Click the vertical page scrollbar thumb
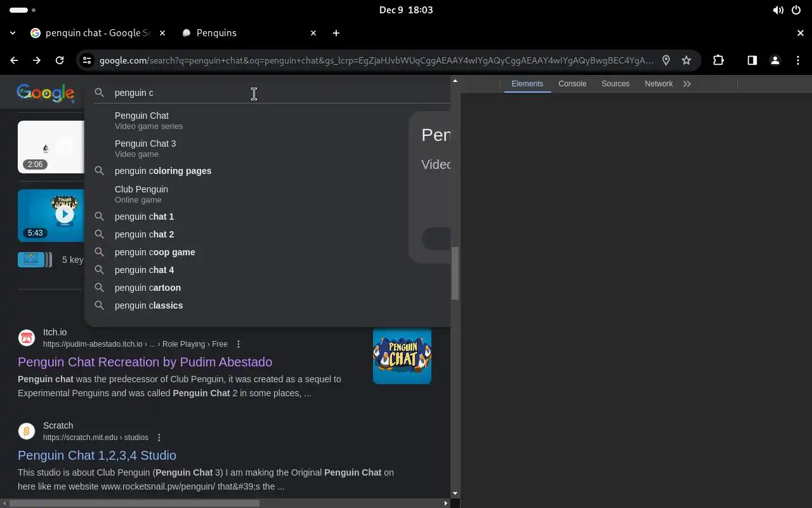Screen dimensions: 812x508 click(455, 273)
